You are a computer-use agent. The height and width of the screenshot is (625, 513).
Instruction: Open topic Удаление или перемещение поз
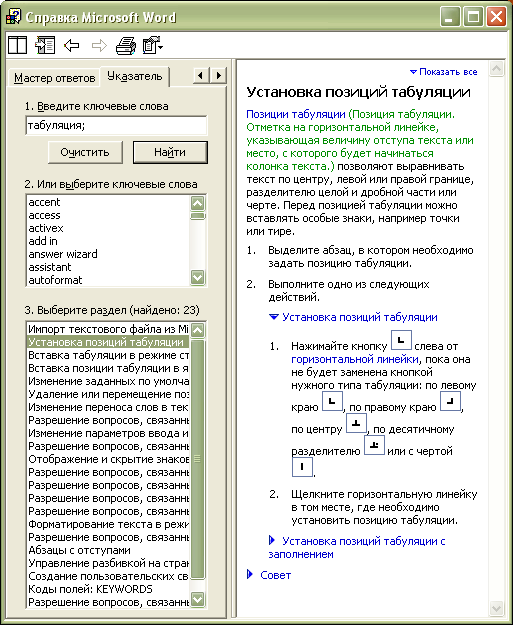pos(108,394)
